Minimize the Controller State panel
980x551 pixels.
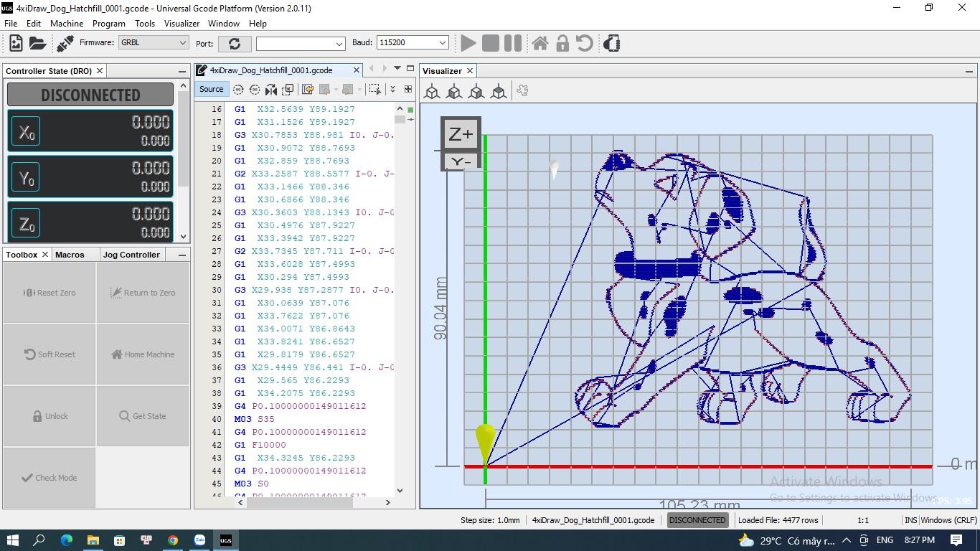coord(182,71)
